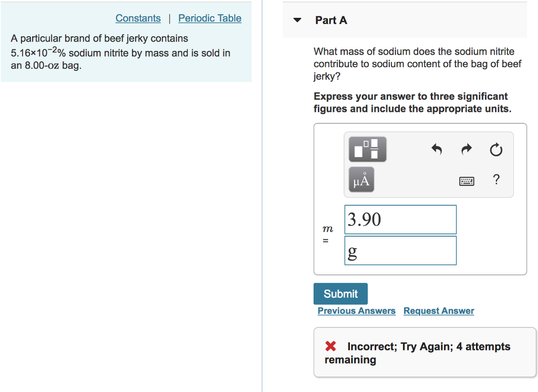
Task: Open the Periodic Table
Action: (x=210, y=18)
